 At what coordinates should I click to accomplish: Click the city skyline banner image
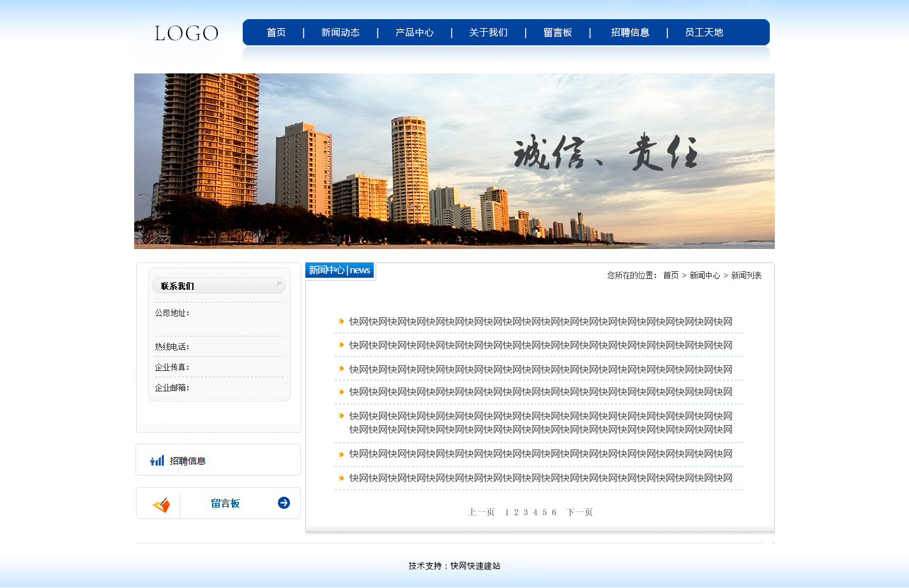tap(454, 161)
